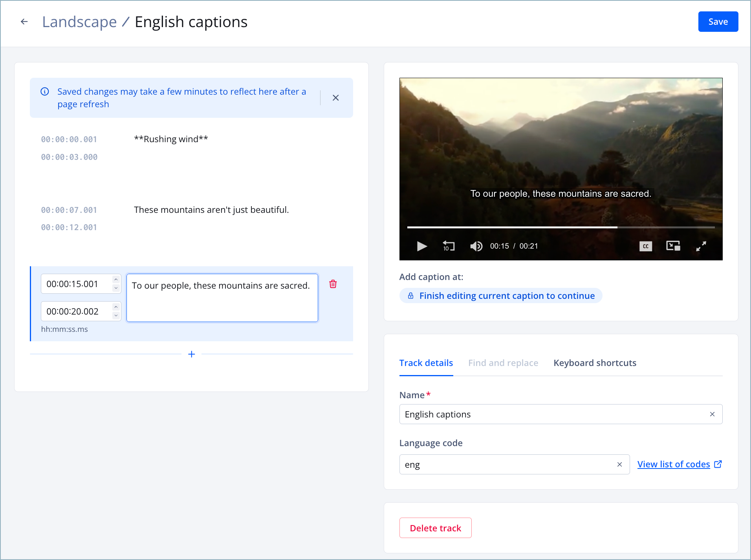Clear the Name field with X
Image resolution: width=751 pixels, height=560 pixels.
(712, 414)
